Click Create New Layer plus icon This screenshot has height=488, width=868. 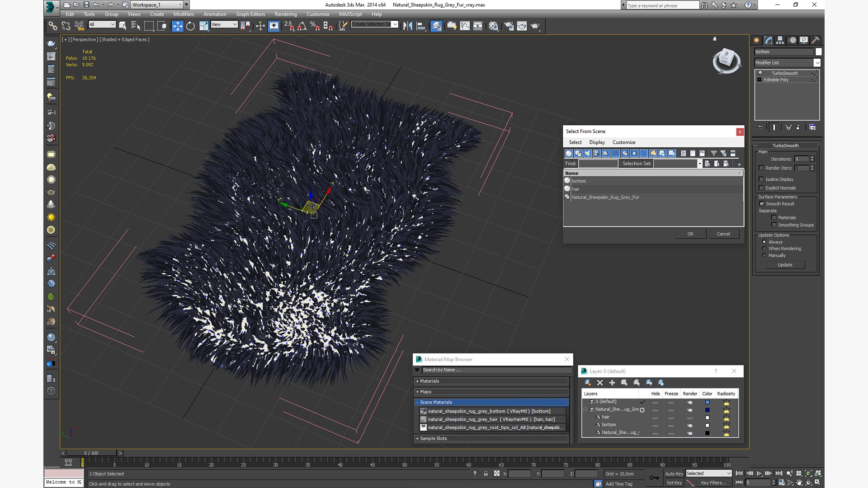click(x=612, y=383)
